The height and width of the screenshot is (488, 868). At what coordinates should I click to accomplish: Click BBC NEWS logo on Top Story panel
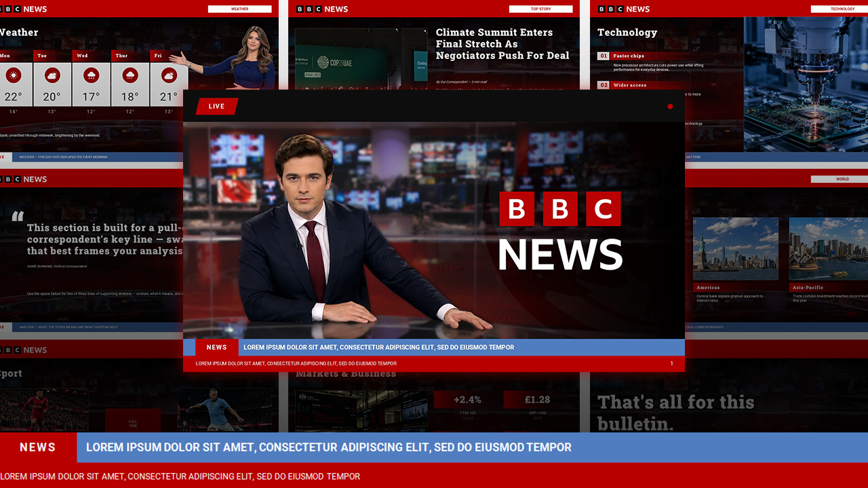322,9
